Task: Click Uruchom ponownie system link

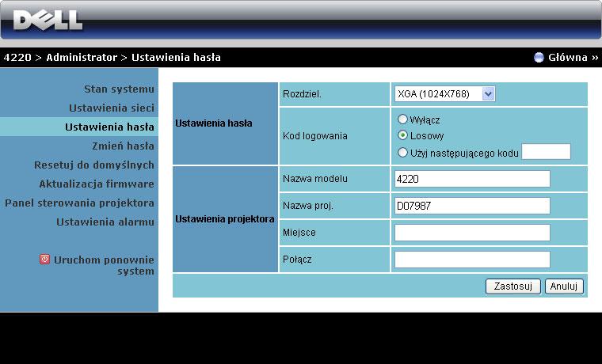Action: click(x=104, y=265)
